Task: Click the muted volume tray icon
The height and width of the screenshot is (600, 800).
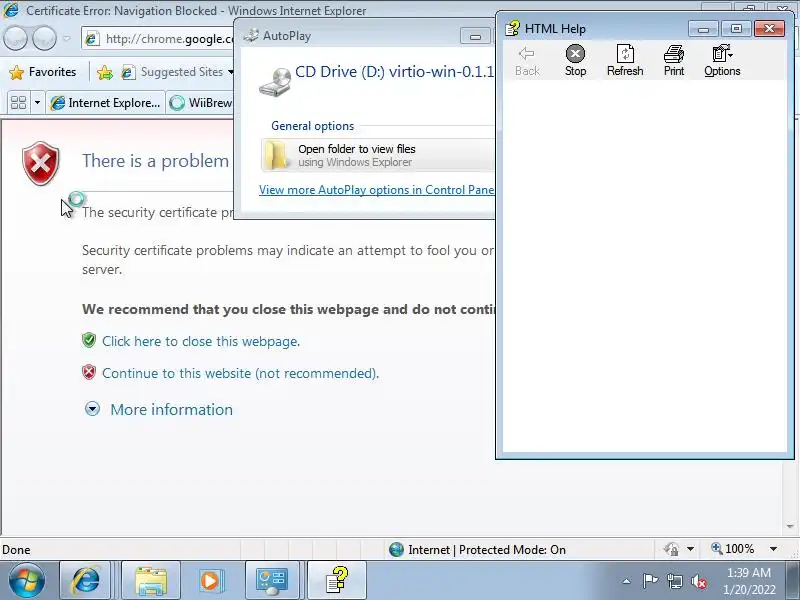Action: (699, 581)
